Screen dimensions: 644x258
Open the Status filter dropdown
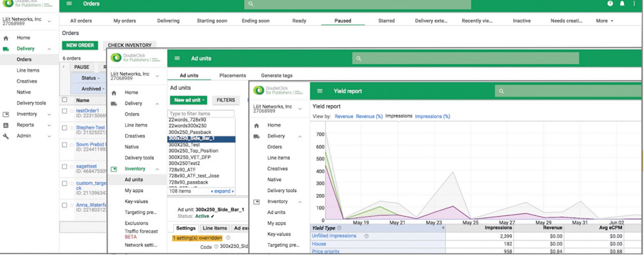pos(90,78)
